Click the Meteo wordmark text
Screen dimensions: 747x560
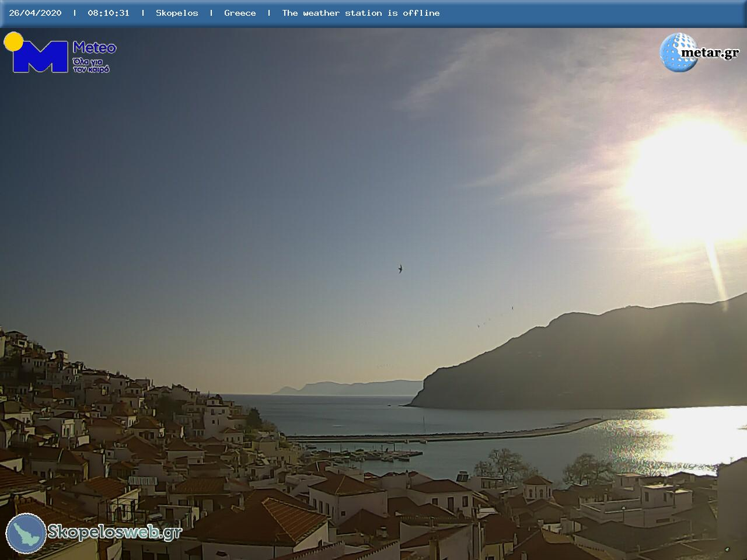click(94, 48)
